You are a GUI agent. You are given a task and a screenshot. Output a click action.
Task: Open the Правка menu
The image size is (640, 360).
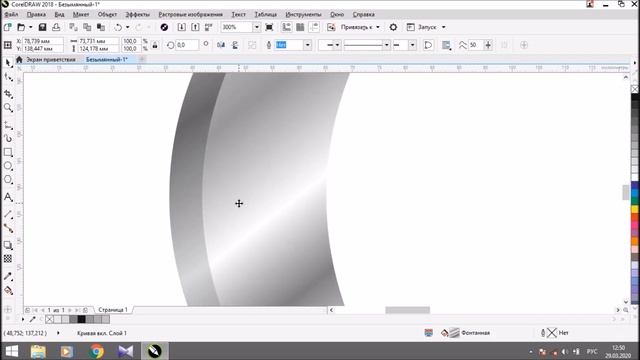(x=36, y=14)
